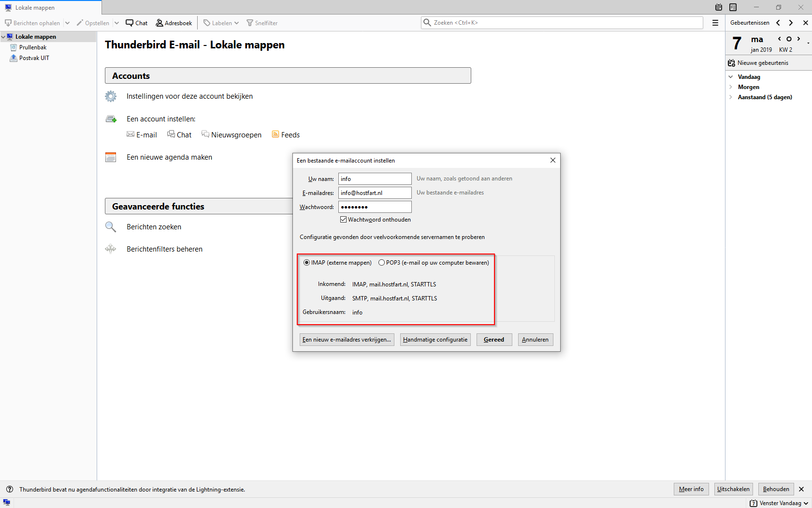Set up a Chat account link
The image size is (812, 508).
pyautogui.click(x=179, y=135)
